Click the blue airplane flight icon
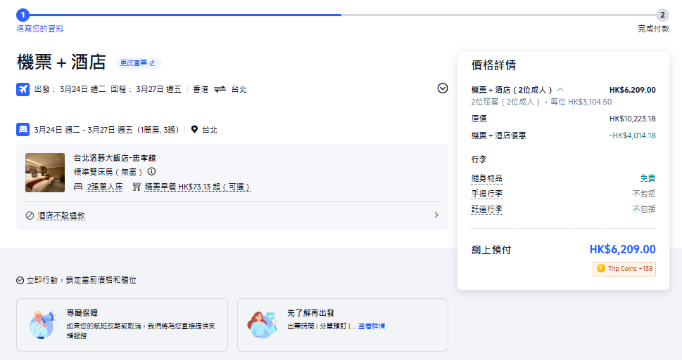This screenshot has height=360, width=682. pos(23,89)
